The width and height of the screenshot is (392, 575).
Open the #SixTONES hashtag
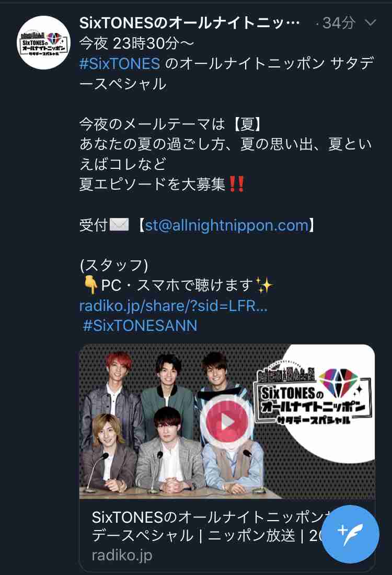120,63
